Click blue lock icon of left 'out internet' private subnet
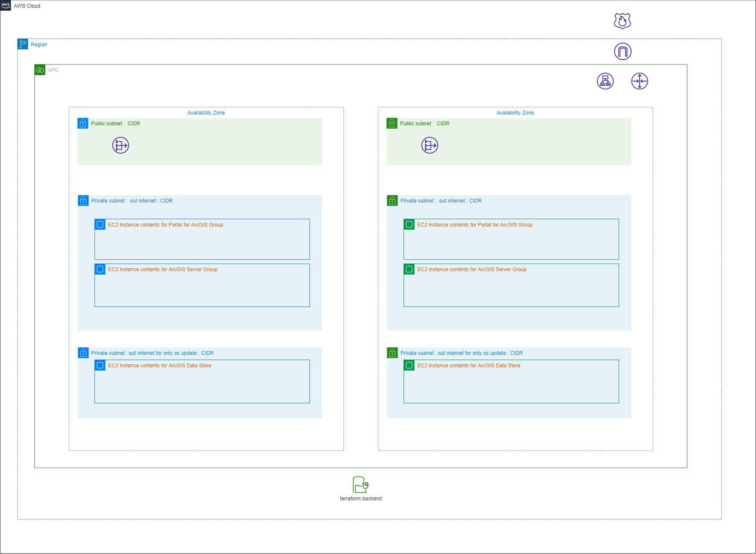 [83, 200]
